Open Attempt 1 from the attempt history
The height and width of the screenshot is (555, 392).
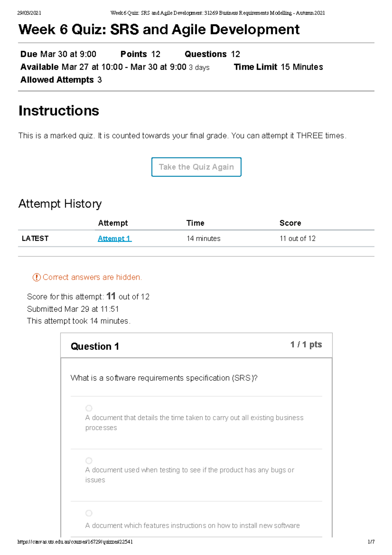click(114, 238)
